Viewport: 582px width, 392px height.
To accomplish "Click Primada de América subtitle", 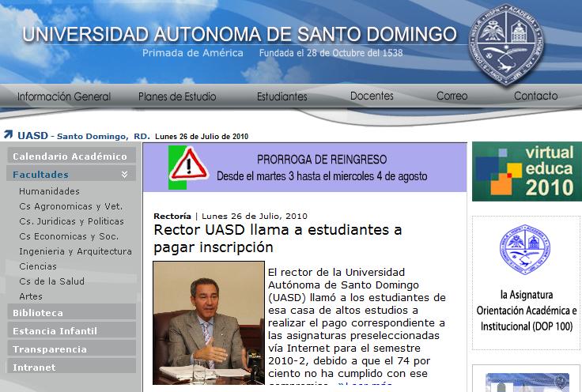I will pyautogui.click(x=193, y=53).
